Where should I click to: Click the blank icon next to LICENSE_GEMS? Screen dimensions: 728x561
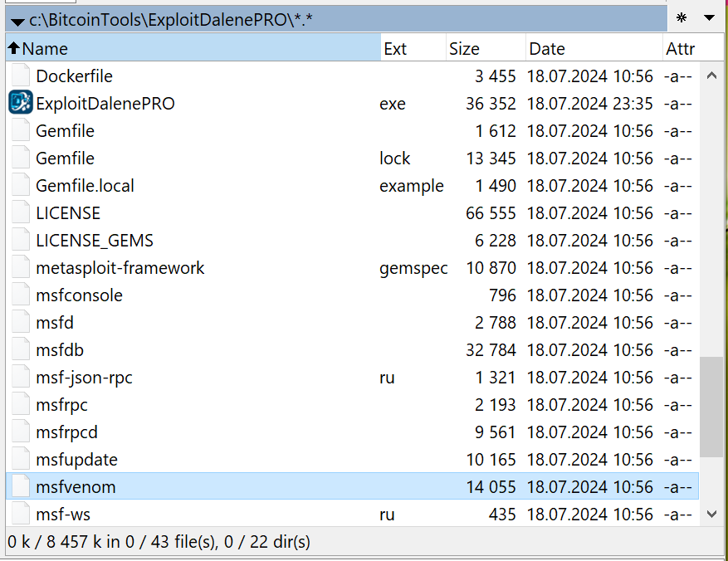(x=21, y=240)
